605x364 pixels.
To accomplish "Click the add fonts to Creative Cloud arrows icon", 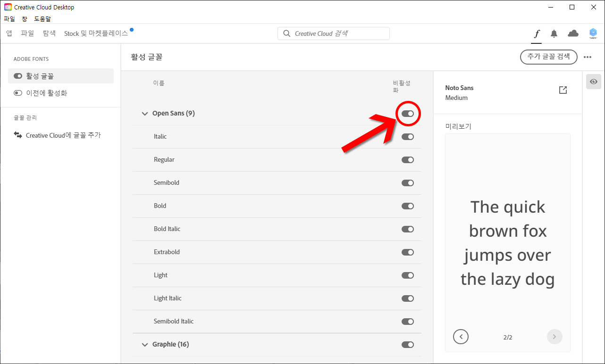I will (18, 135).
